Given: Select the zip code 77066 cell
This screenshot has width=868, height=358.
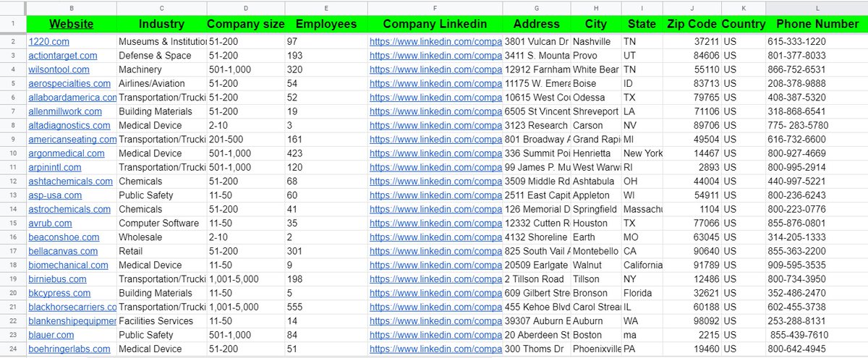Looking at the screenshot, I should pyautogui.click(x=692, y=223).
